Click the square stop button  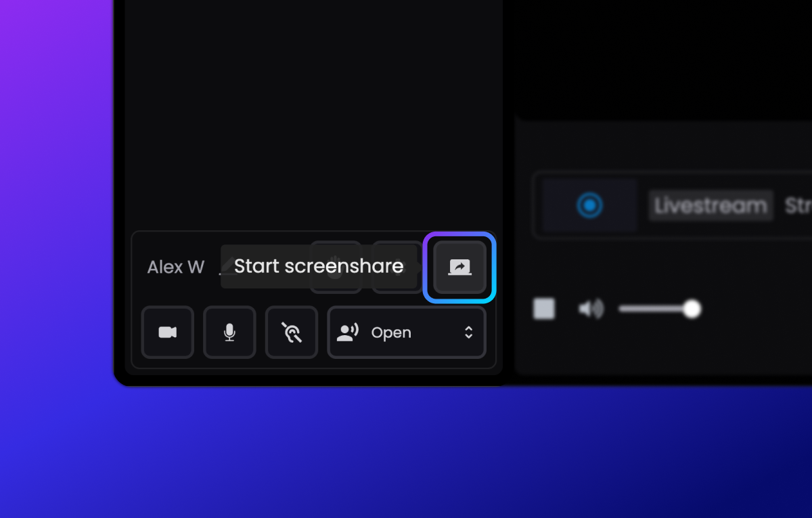(x=544, y=309)
